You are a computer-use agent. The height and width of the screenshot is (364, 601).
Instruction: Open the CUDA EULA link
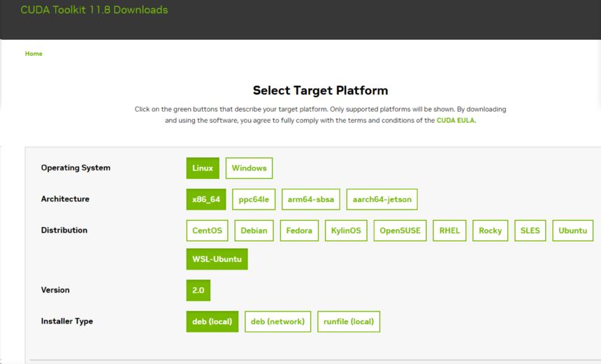pos(456,120)
